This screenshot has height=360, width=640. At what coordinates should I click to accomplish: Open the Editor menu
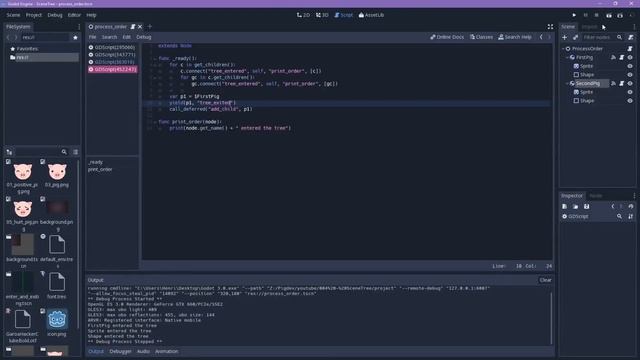pyautogui.click(x=74, y=15)
